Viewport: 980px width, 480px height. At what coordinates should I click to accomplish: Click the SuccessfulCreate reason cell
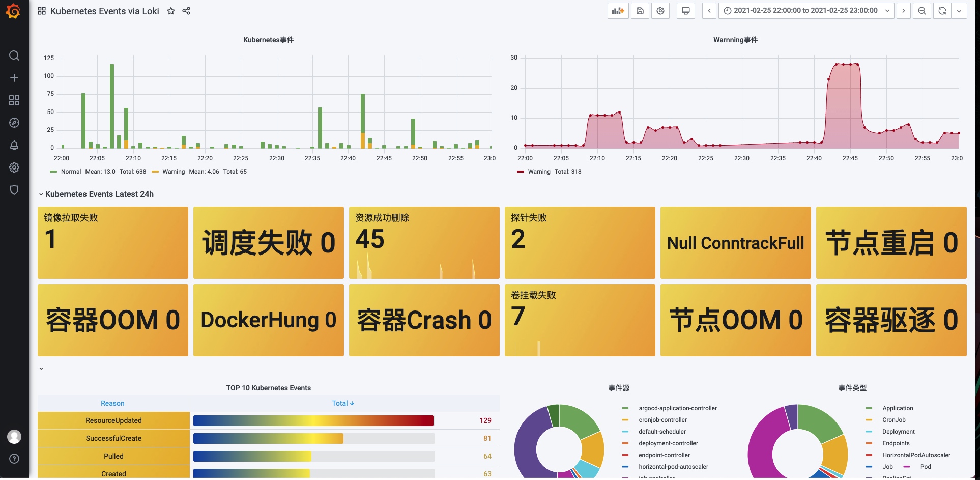(113, 438)
